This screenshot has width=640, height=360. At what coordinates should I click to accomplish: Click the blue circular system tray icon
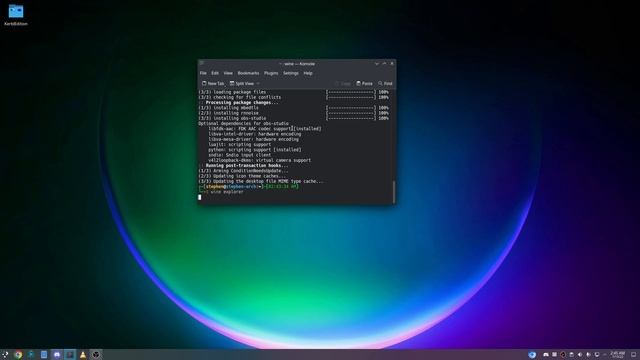(x=532, y=355)
